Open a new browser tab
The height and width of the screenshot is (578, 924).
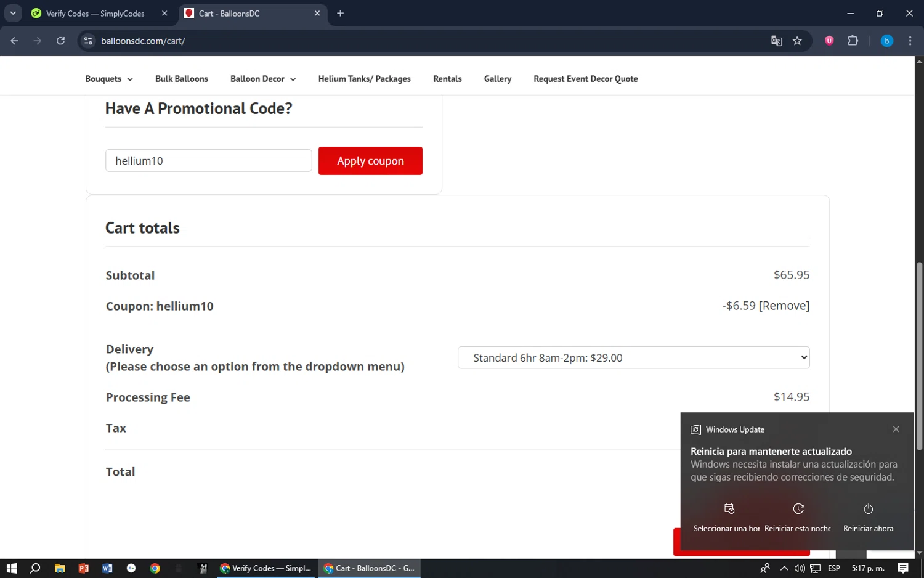coord(340,13)
